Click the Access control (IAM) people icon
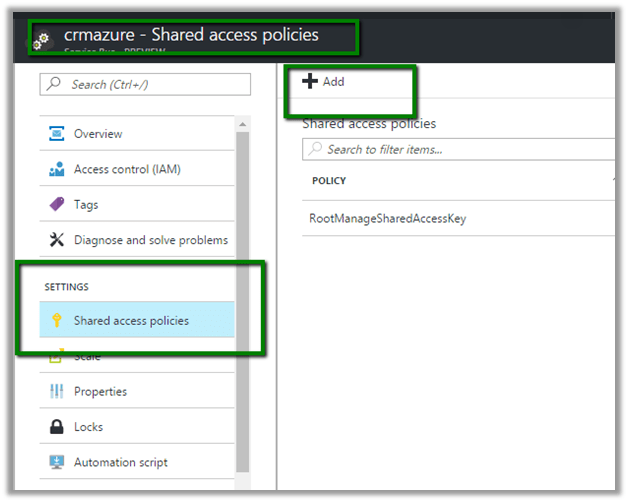 coord(56,170)
